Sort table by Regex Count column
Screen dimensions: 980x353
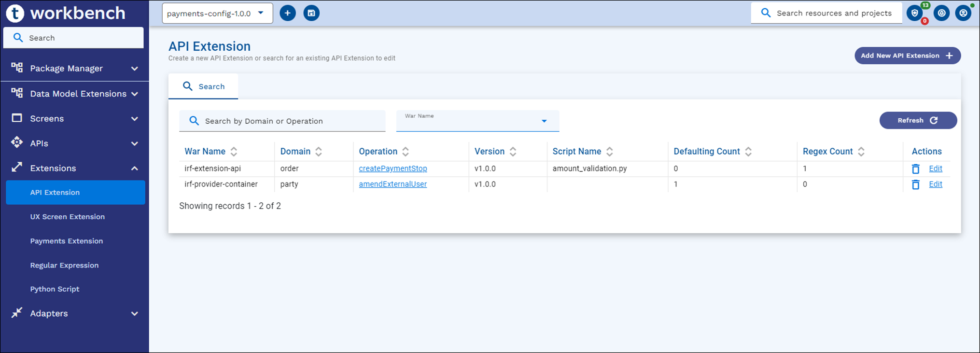click(x=861, y=152)
